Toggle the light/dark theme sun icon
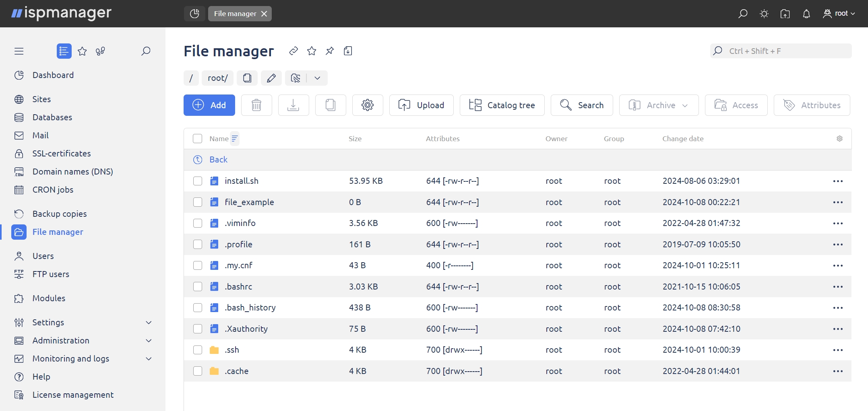Image resolution: width=868 pixels, height=411 pixels. point(764,14)
